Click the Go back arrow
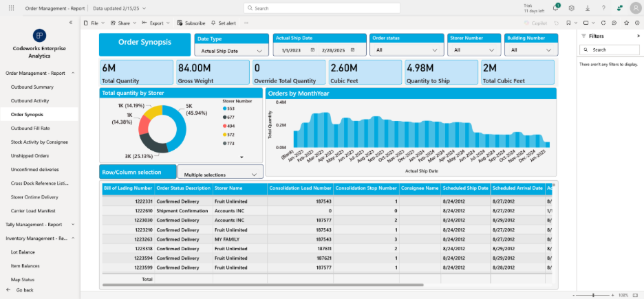 [8, 289]
